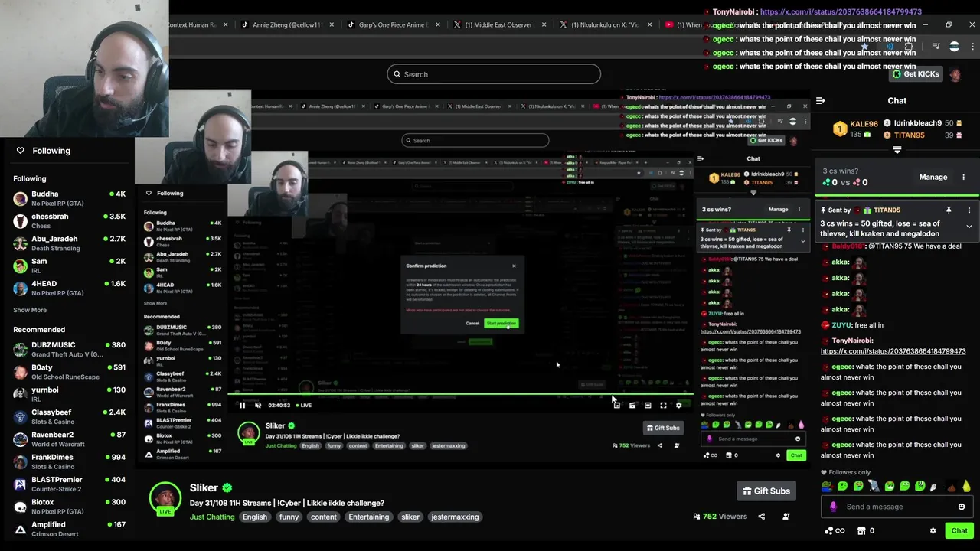This screenshot has width=980, height=551.
Task: Open DUBZMUSIC recommended channel
Action: point(69,349)
